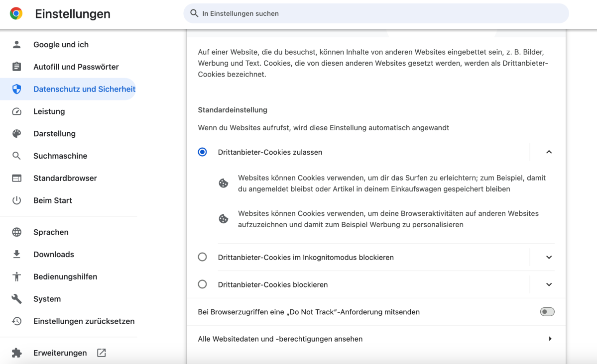Go to Suchmaschine settings
597x364 pixels.
coord(60,156)
